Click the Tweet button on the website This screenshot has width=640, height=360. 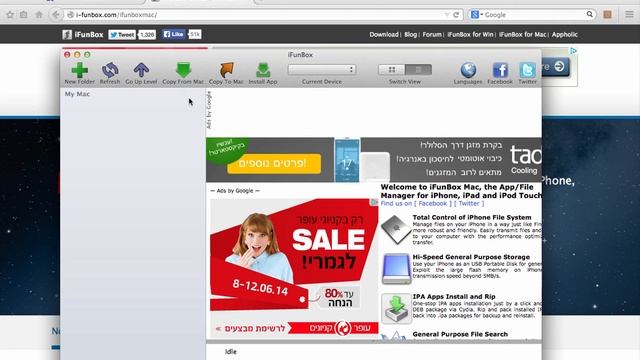[122, 35]
